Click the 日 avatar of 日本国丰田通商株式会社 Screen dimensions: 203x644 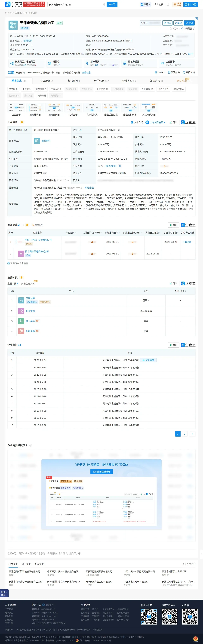pyautogui.click(x=21, y=254)
